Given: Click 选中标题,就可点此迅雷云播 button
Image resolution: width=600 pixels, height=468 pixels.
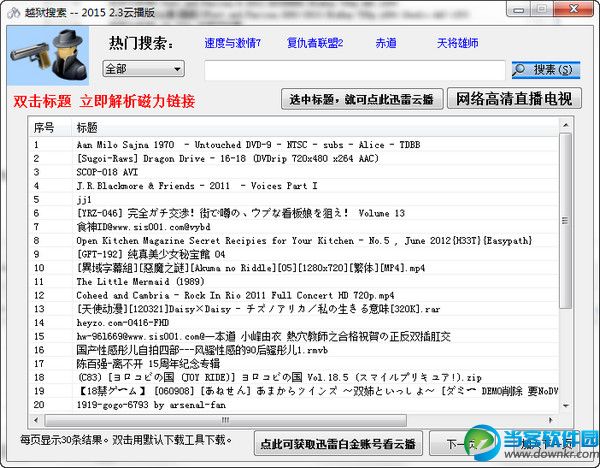Looking at the screenshot, I should [x=362, y=99].
